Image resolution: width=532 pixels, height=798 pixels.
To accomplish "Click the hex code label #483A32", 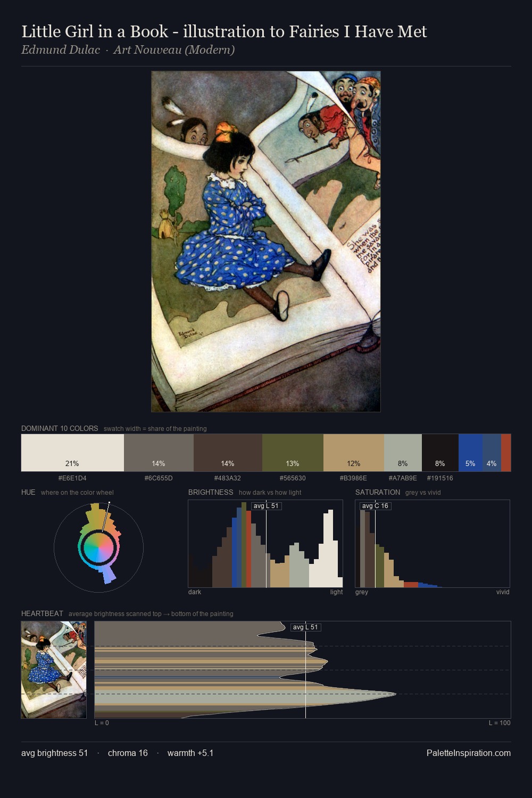I will coord(228,478).
